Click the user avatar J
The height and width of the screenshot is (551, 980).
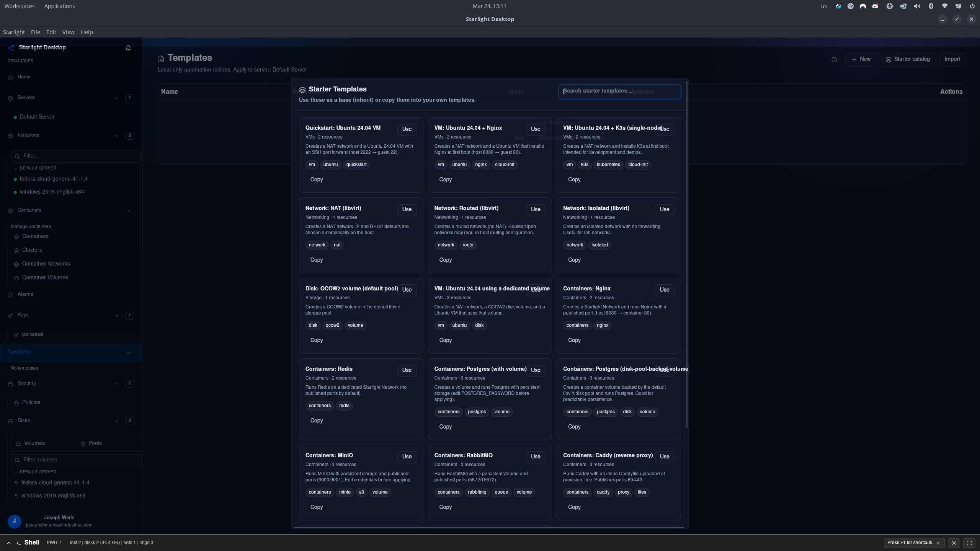point(15,521)
